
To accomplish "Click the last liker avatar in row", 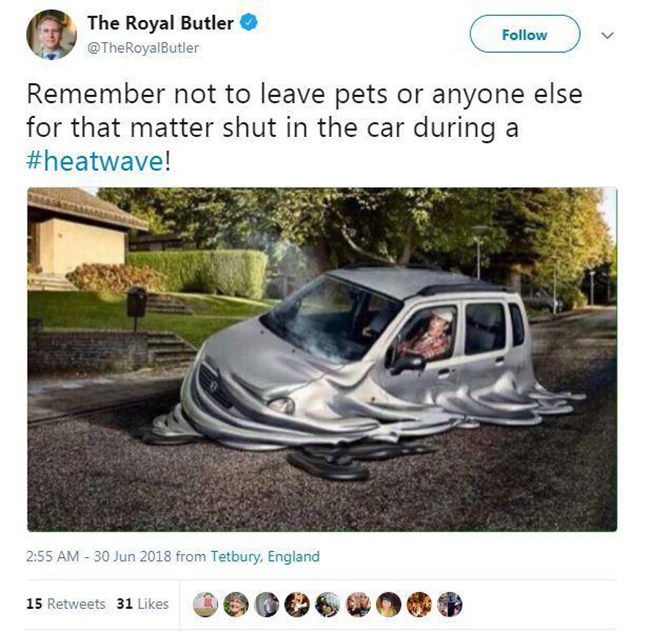I will coord(450,604).
